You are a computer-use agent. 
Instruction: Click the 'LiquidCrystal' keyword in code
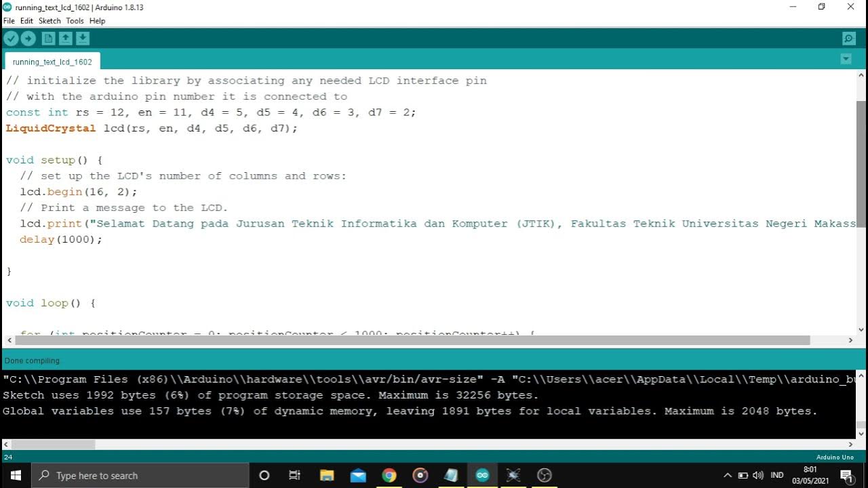coord(51,128)
